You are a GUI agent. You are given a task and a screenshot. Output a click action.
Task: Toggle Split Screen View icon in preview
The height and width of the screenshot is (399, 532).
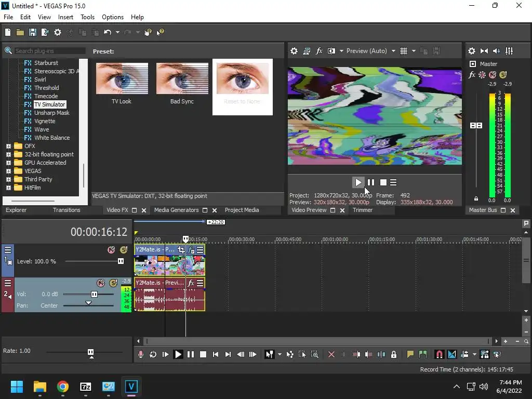click(331, 51)
